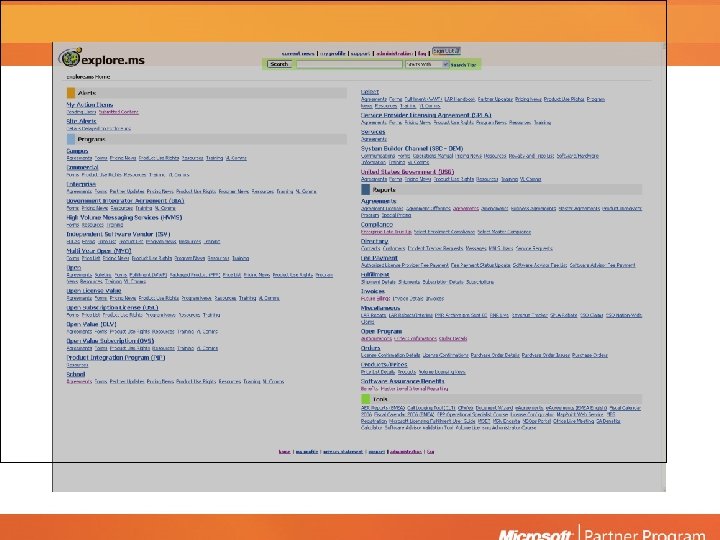
Task: Click the footer administration link
Action: 405,452
